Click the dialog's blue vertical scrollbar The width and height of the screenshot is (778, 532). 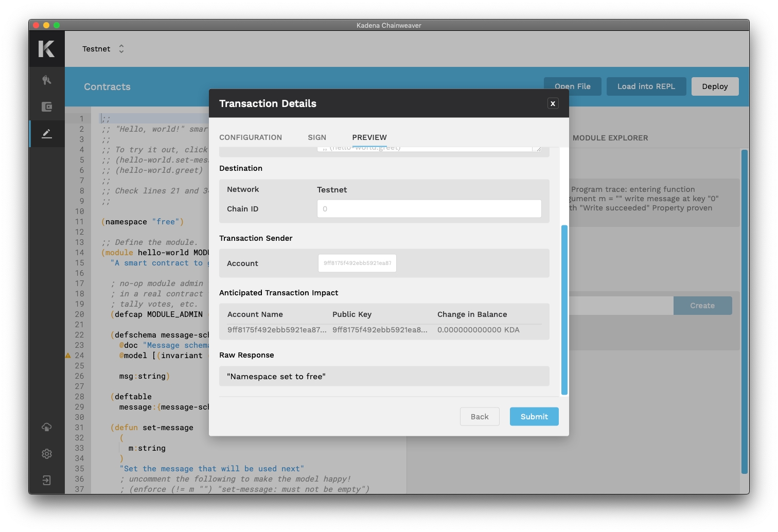click(564, 309)
